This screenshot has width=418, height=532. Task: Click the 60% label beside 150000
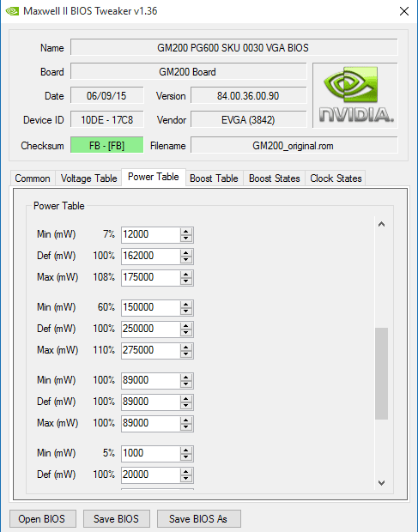[x=106, y=307]
